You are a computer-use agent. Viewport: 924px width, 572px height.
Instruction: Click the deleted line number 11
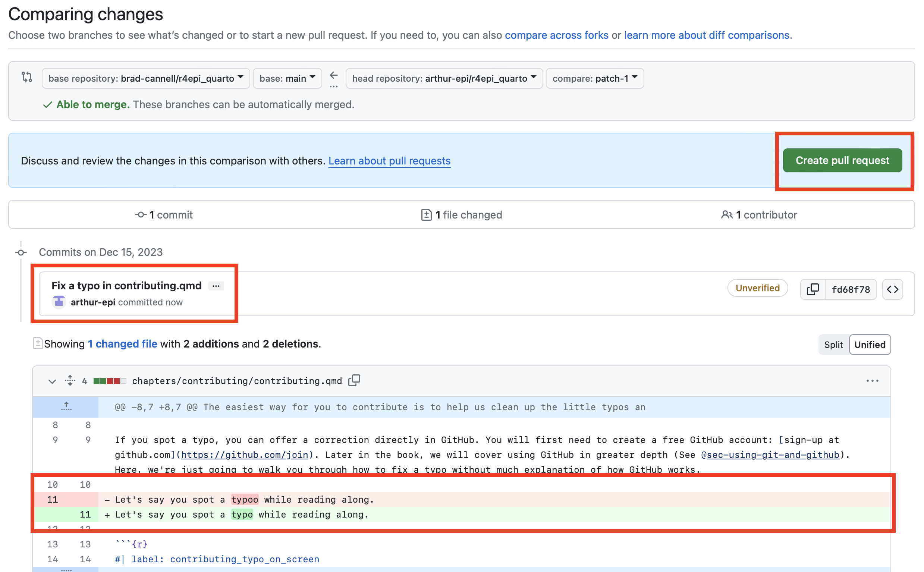coord(52,500)
